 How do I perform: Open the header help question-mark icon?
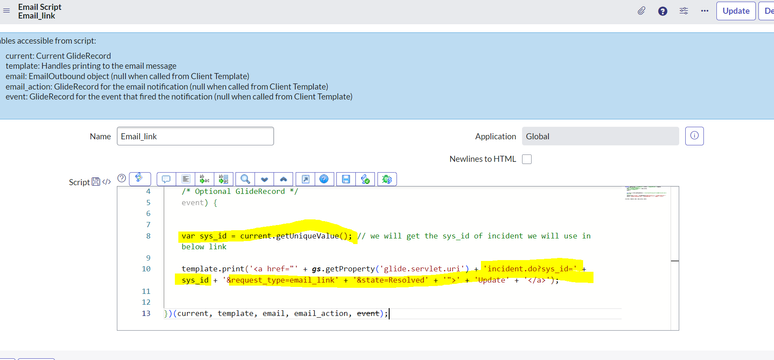point(662,11)
